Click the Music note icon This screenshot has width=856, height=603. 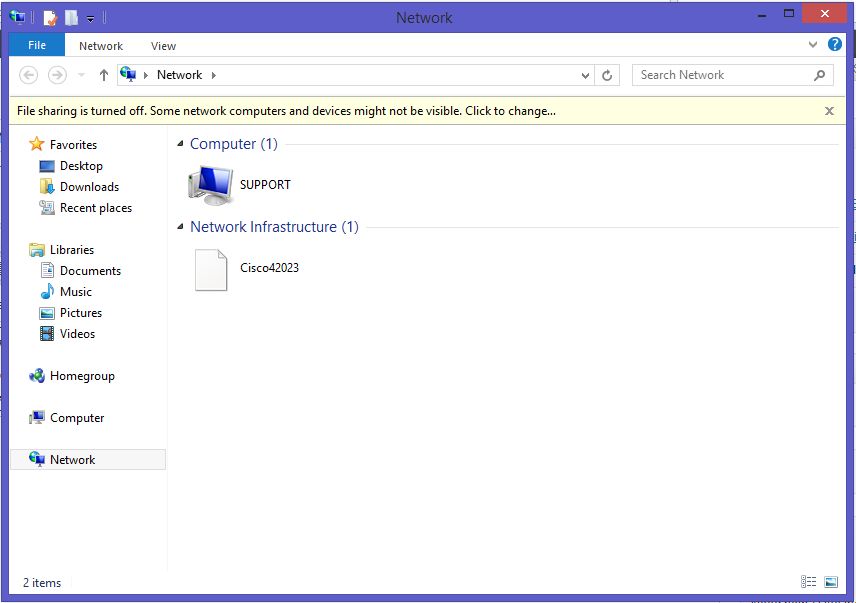pyautogui.click(x=47, y=291)
